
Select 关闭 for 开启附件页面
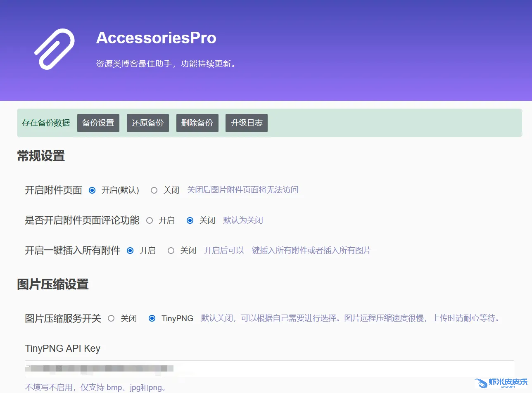click(x=154, y=190)
